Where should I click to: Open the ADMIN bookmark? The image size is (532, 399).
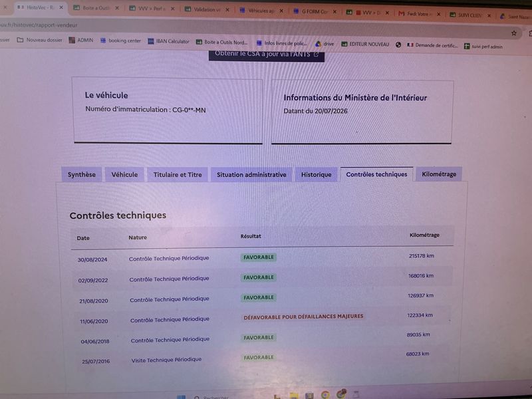pyautogui.click(x=80, y=40)
